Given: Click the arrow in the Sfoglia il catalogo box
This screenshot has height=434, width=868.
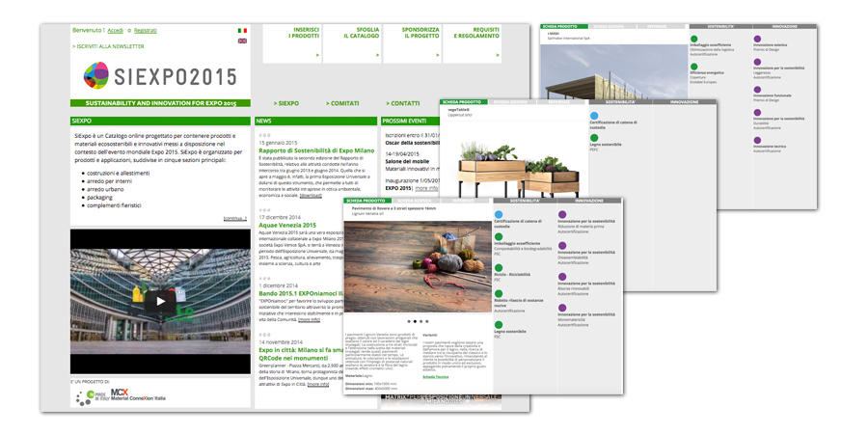Looking at the screenshot, I should [x=377, y=55].
